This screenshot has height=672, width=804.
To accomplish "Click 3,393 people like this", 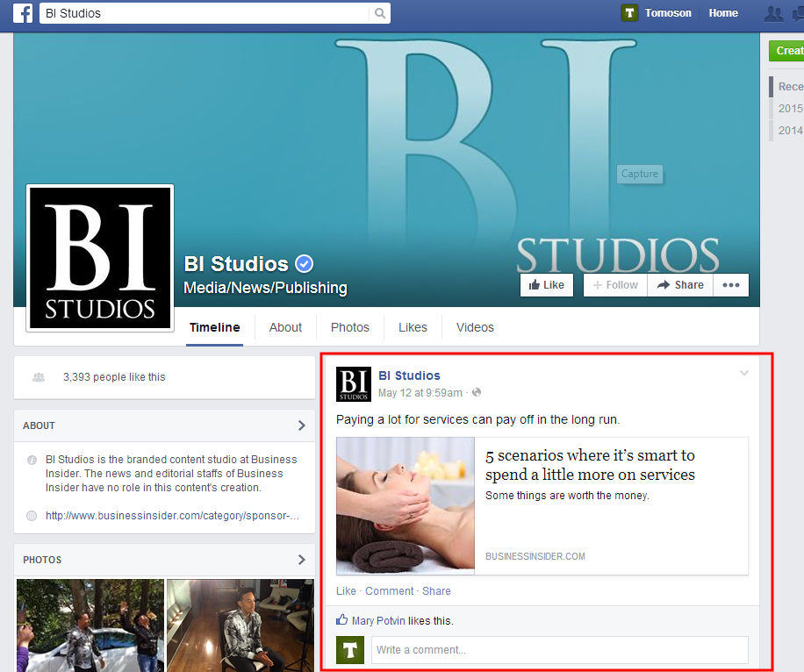I will tap(114, 377).
